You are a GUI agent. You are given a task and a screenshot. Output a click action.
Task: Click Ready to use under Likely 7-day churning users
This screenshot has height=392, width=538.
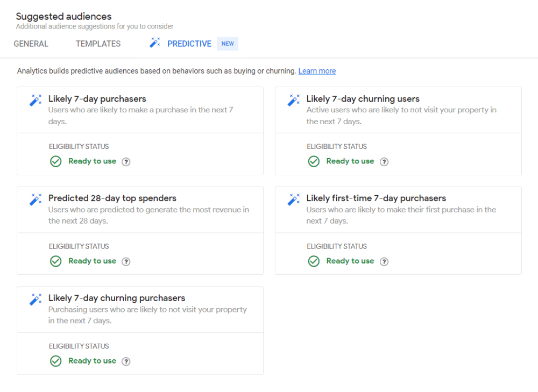coord(350,161)
